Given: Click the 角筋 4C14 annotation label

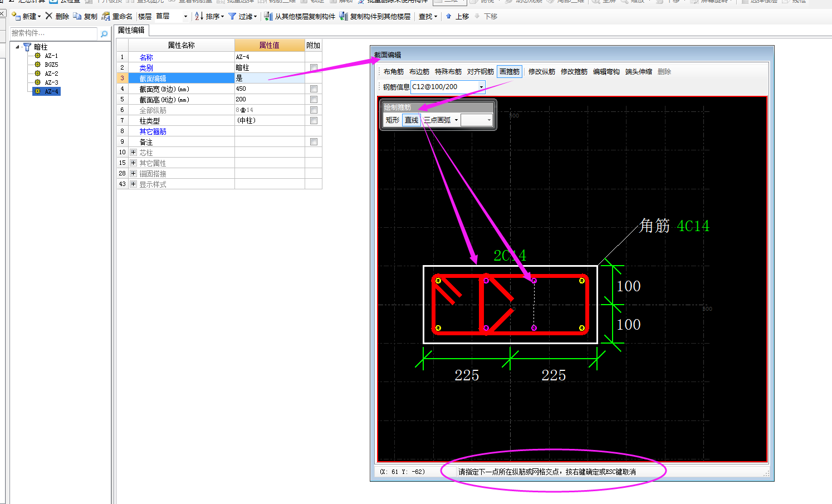Looking at the screenshot, I should (x=674, y=226).
